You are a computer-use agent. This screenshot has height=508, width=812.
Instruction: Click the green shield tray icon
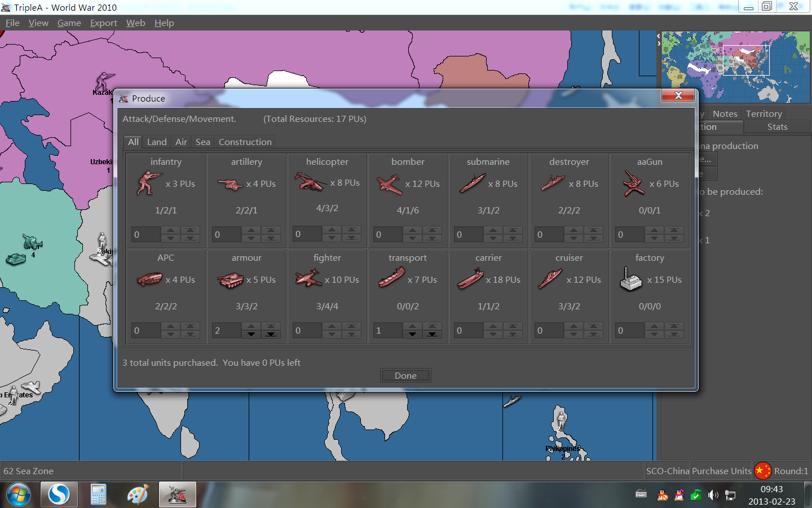pos(696,495)
